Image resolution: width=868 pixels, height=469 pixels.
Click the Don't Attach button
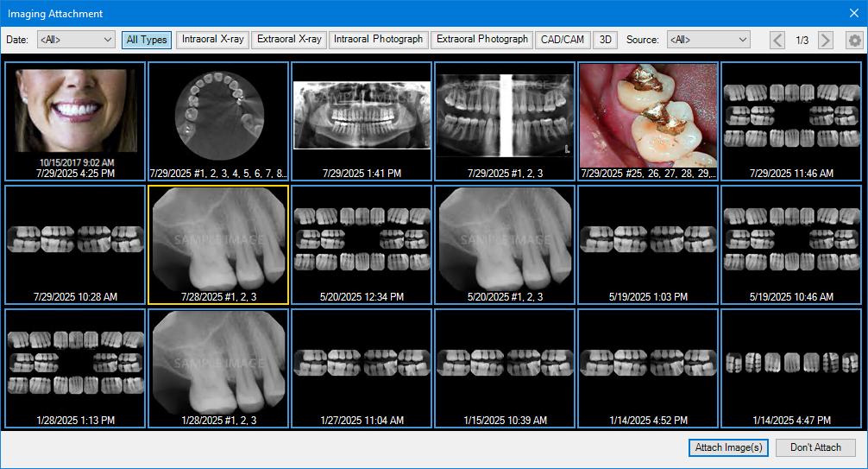pos(815,447)
